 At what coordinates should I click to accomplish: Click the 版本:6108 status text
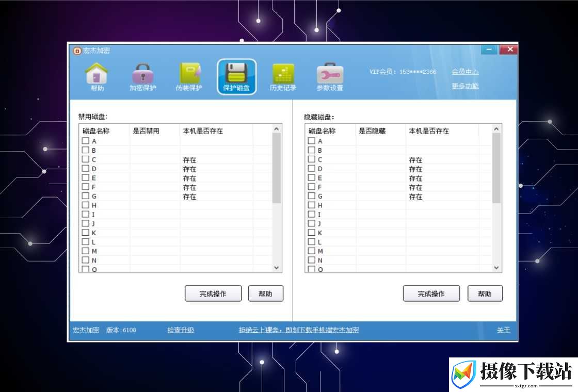[121, 330]
